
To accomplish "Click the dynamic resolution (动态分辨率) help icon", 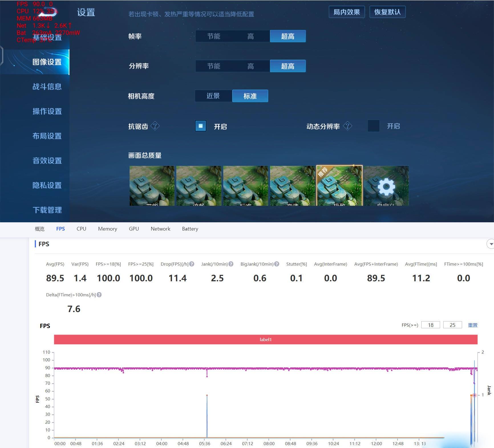I will tap(347, 126).
